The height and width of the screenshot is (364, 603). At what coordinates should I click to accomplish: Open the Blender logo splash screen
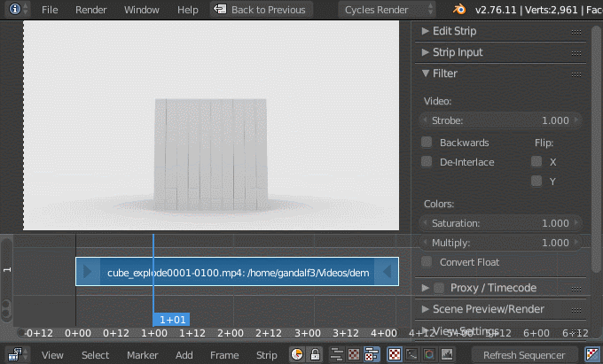click(x=458, y=9)
